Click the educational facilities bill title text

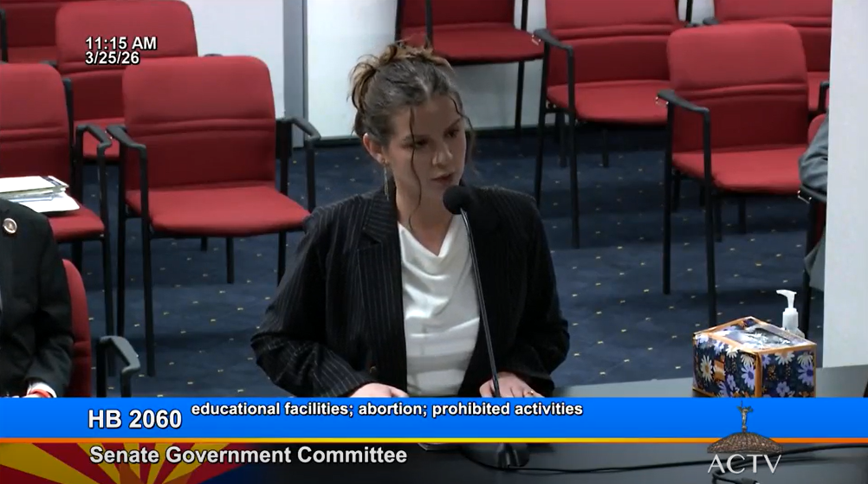[386, 410]
